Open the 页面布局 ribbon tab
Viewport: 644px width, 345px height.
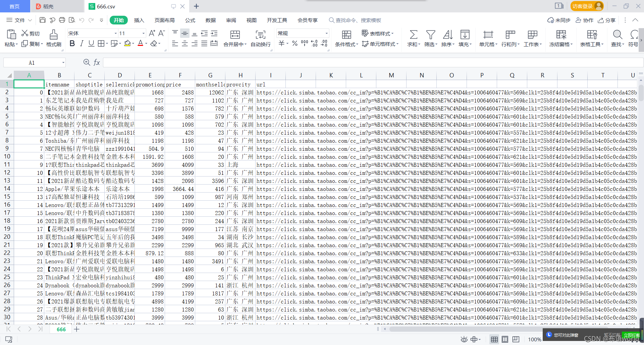[x=164, y=20]
